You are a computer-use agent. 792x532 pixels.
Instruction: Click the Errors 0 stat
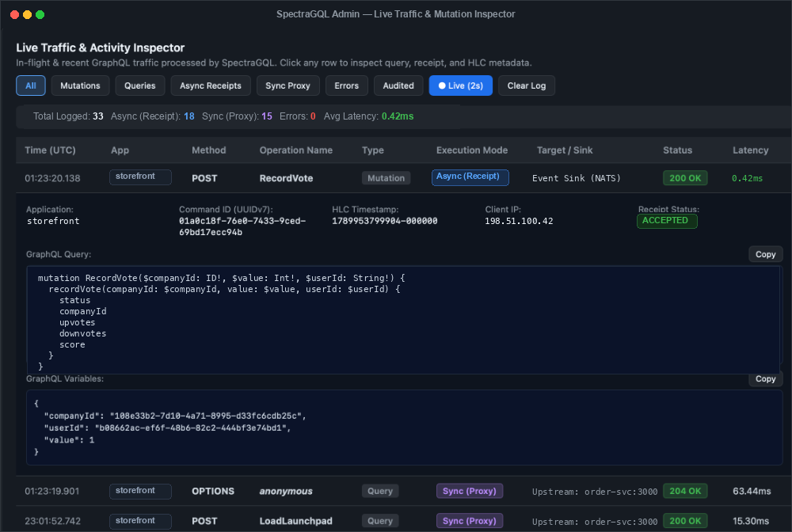point(298,116)
